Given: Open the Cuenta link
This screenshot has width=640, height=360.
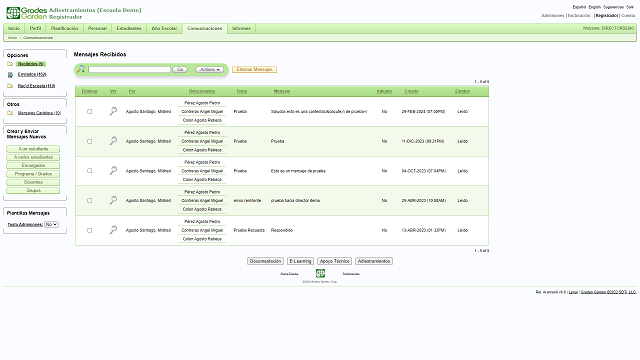Looking at the screenshot, I should coord(628,16).
